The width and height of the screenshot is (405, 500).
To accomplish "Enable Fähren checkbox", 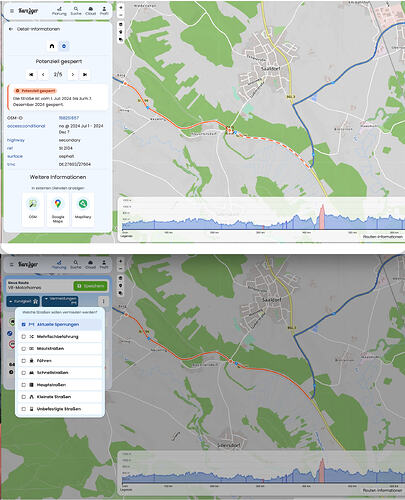I will point(23,361).
